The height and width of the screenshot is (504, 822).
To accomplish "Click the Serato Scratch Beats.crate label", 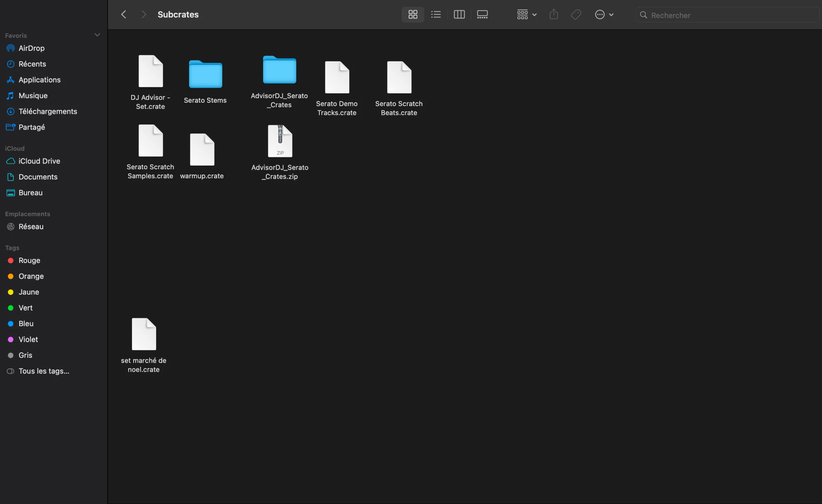I will click(399, 108).
